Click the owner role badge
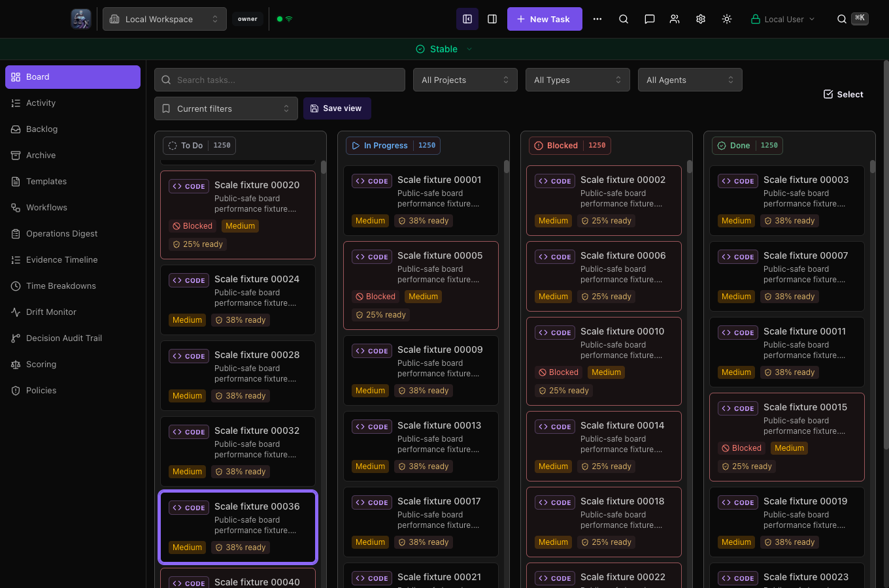The image size is (889, 588). tap(248, 19)
